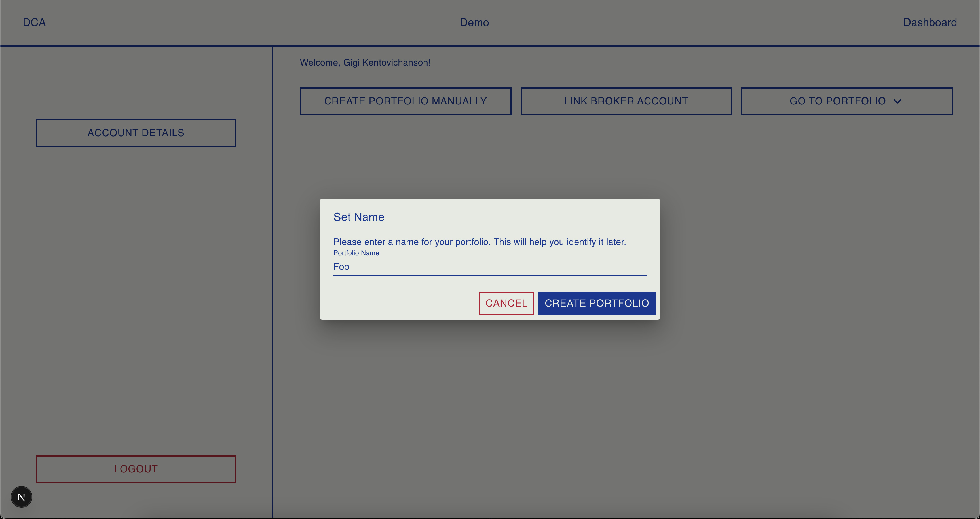The image size is (980, 519).
Task: Click the red Logout button
Action: pyautogui.click(x=136, y=469)
